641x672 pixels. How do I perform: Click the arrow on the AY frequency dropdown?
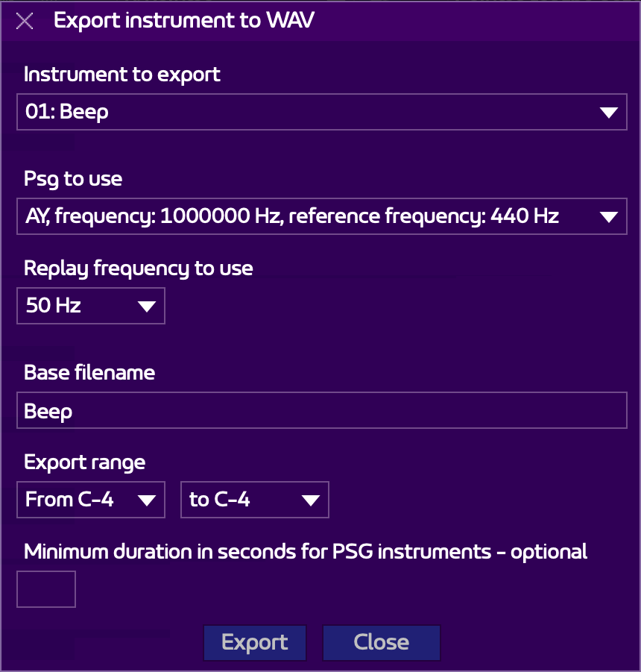coord(608,217)
